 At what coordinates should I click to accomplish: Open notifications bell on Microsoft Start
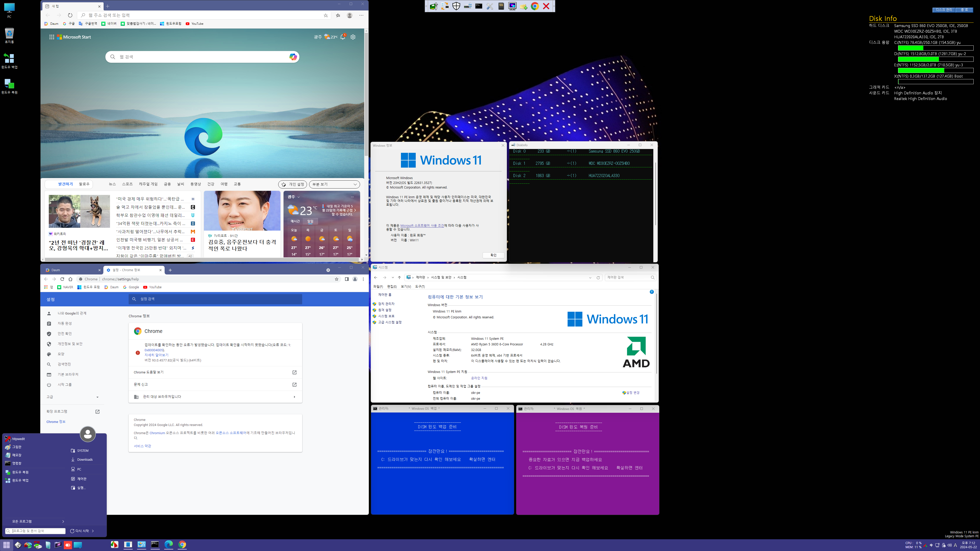pos(343,37)
